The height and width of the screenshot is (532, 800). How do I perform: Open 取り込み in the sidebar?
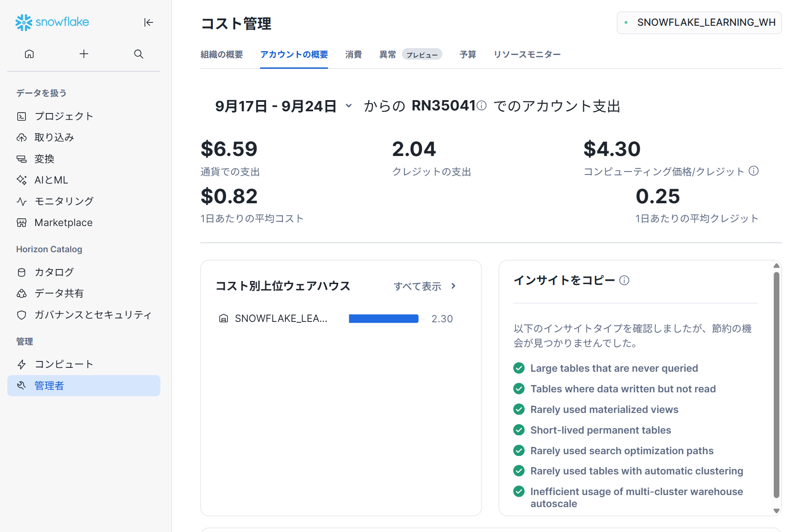(84, 138)
